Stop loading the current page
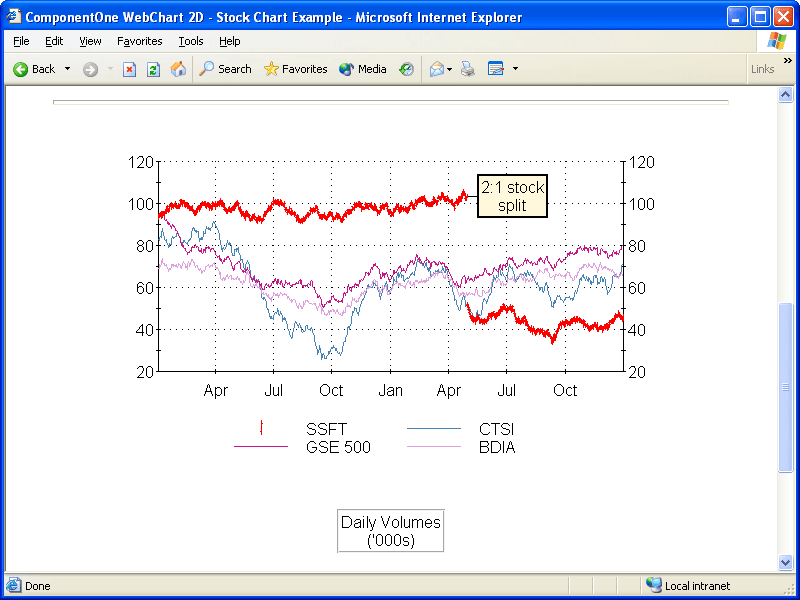The width and height of the screenshot is (800, 600). tap(129, 69)
